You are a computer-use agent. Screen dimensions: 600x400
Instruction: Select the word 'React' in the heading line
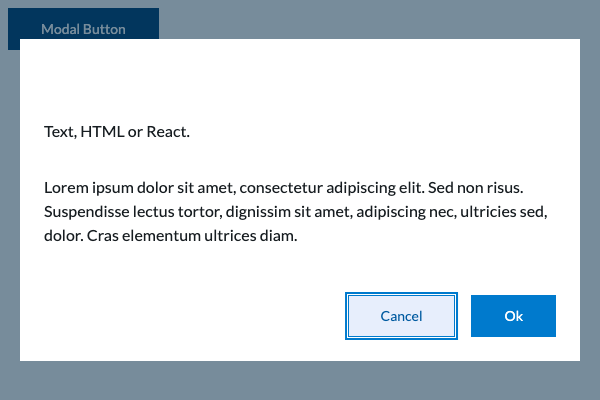point(166,132)
